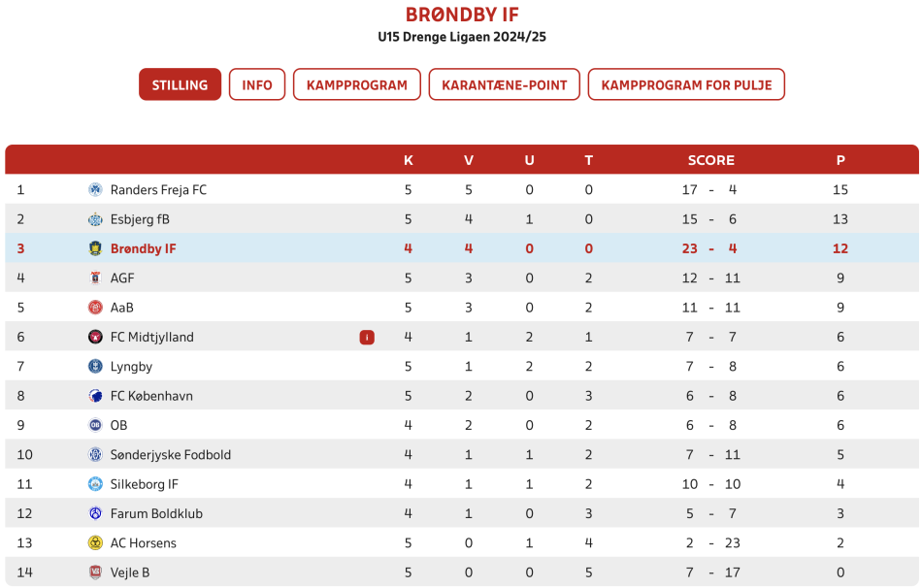
Task: Click the SCORE column header
Action: [710, 160]
